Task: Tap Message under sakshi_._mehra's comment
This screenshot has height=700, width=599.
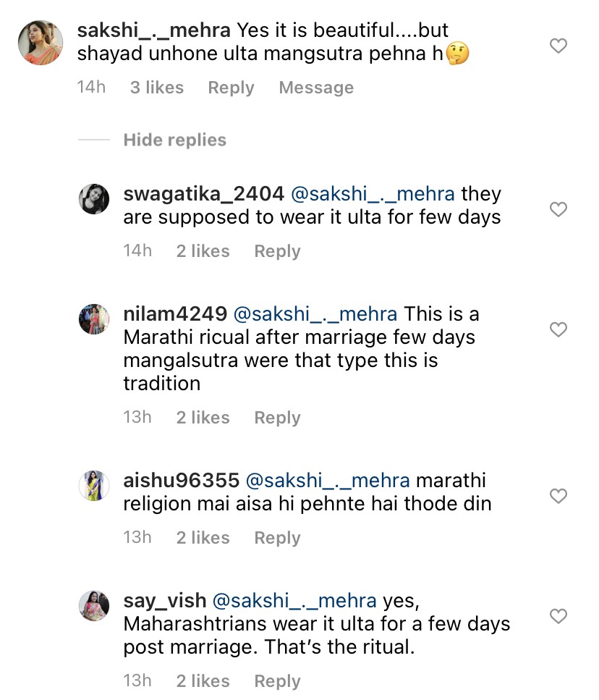Action: point(315,88)
